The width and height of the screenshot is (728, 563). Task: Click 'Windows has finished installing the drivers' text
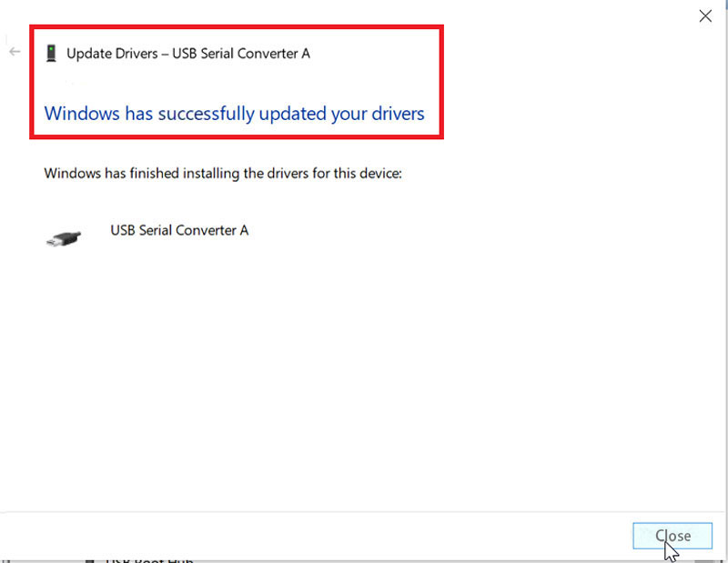(x=223, y=174)
